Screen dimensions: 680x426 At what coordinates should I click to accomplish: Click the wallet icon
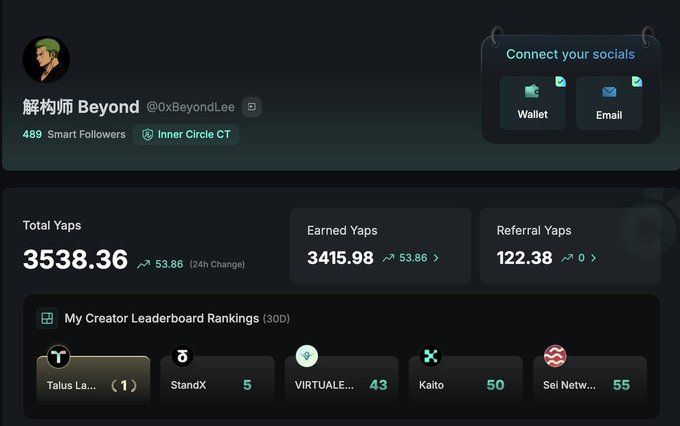[x=532, y=92]
